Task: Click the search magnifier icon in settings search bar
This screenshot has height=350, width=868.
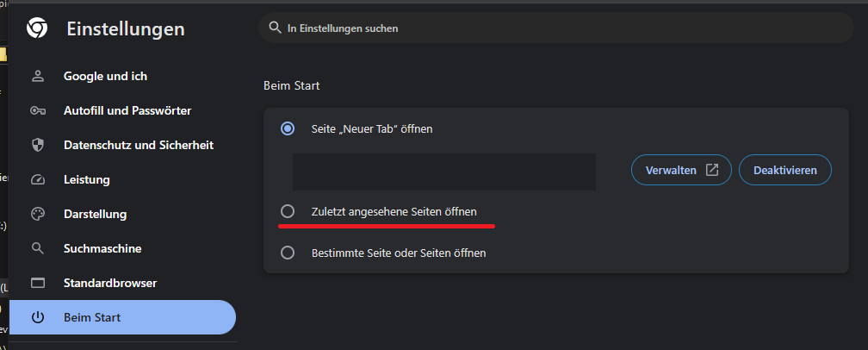Action: pos(276,28)
